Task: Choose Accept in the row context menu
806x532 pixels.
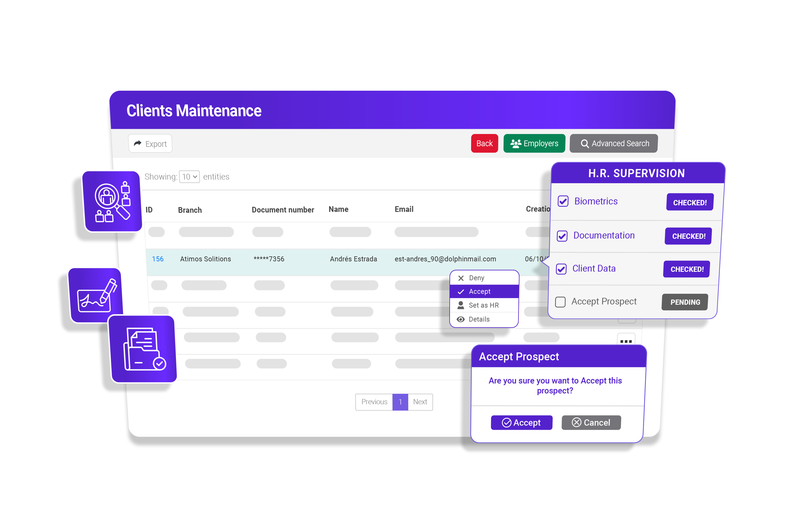Action: point(484,292)
